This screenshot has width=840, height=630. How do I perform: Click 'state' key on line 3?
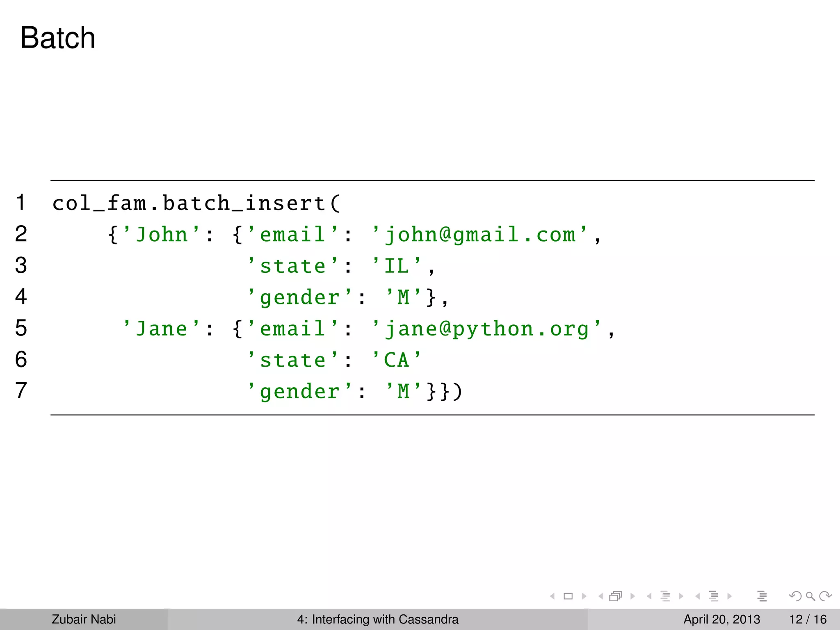[x=293, y=266]
